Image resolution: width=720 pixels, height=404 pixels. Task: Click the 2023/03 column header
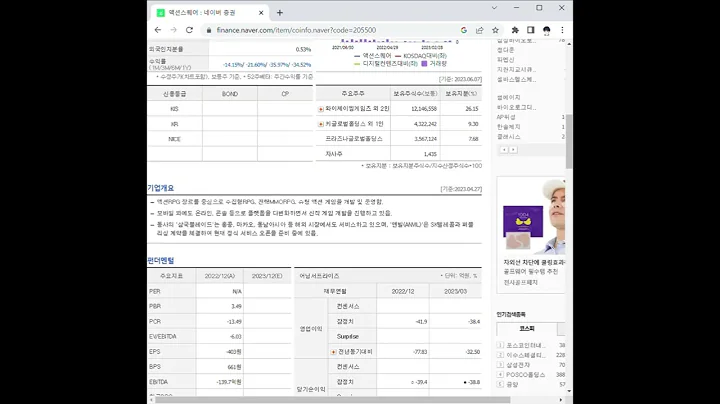coord(455,291)
